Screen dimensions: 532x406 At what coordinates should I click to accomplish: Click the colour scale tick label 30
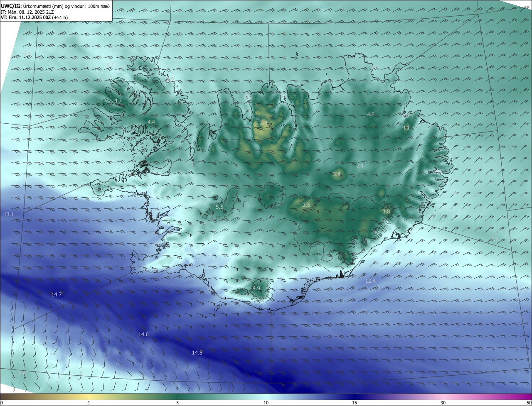443,403
